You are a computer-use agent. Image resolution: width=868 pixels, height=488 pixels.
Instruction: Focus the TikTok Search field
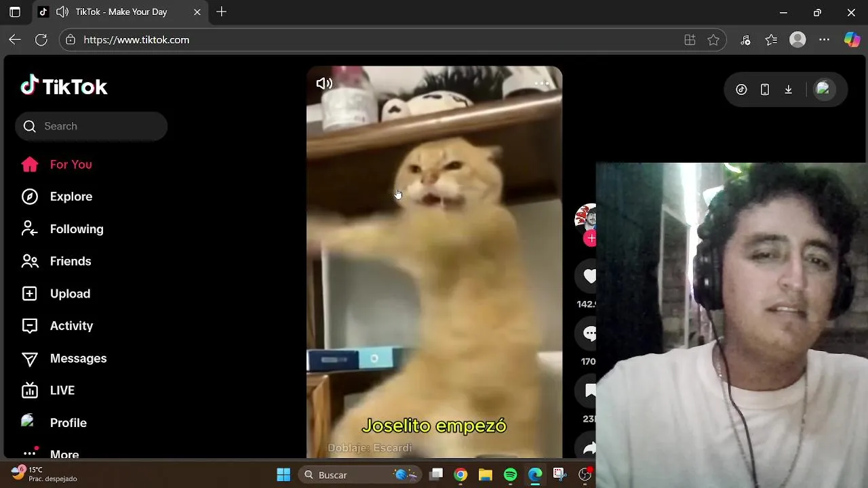click(x=91, y=126)
